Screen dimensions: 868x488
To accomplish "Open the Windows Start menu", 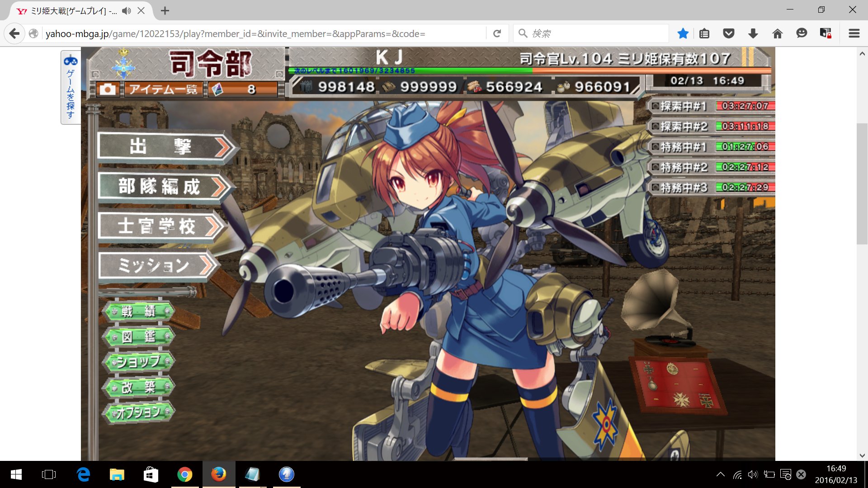I will (16, 474).
